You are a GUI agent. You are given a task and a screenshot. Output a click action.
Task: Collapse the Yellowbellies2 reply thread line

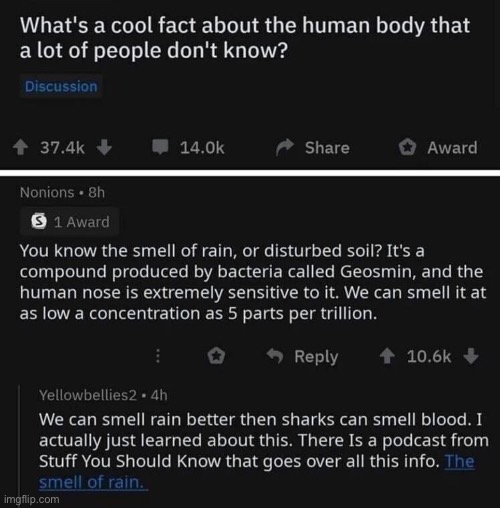pos(19,440)
